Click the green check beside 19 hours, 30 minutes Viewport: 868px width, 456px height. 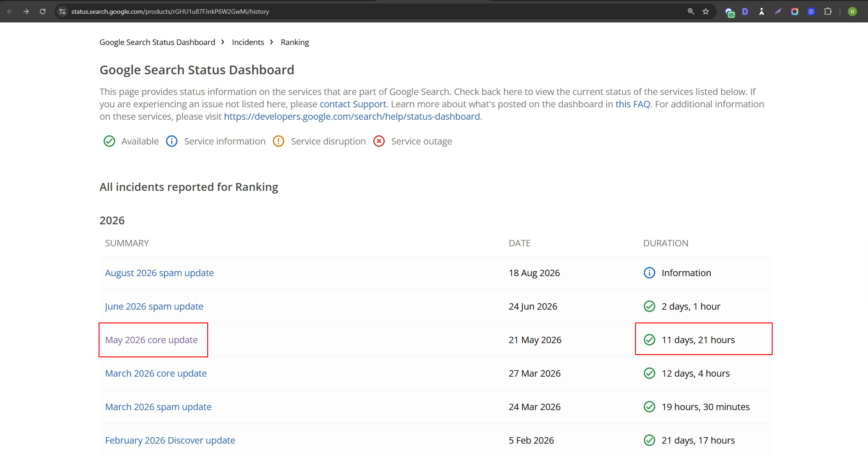(x=649, y=407)
